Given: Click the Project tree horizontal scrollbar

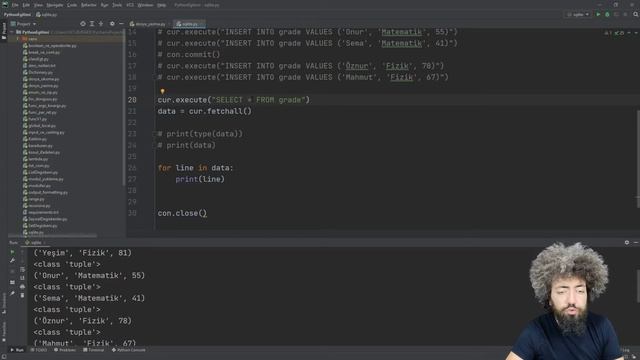Looking at the screenshot, I should point(52,236).
